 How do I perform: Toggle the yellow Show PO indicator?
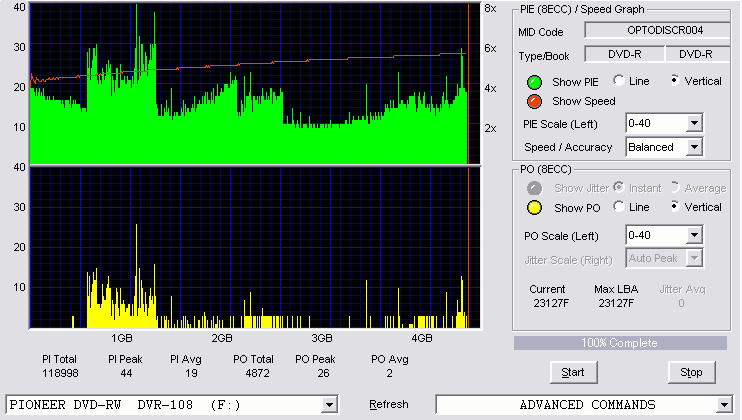[x=534, y=208]
